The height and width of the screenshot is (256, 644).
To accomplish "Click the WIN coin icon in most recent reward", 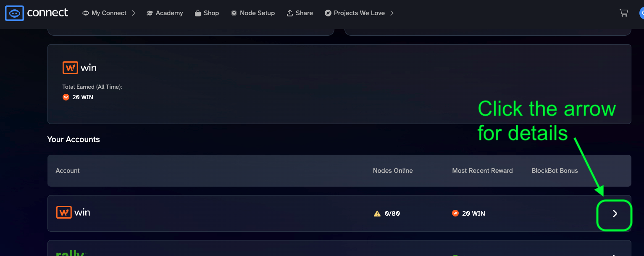I will 455,213.
